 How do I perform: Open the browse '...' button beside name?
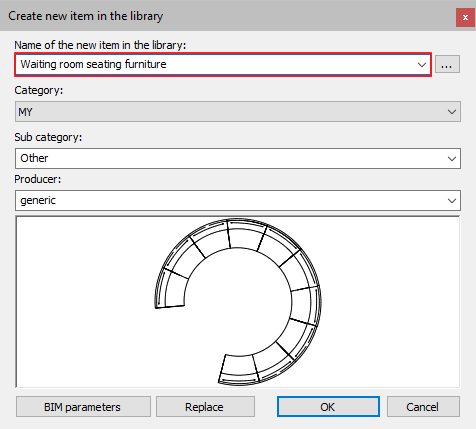447,64
